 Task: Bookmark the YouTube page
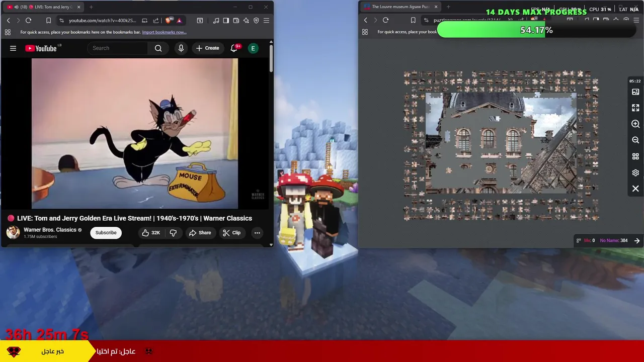click(48, 20)
